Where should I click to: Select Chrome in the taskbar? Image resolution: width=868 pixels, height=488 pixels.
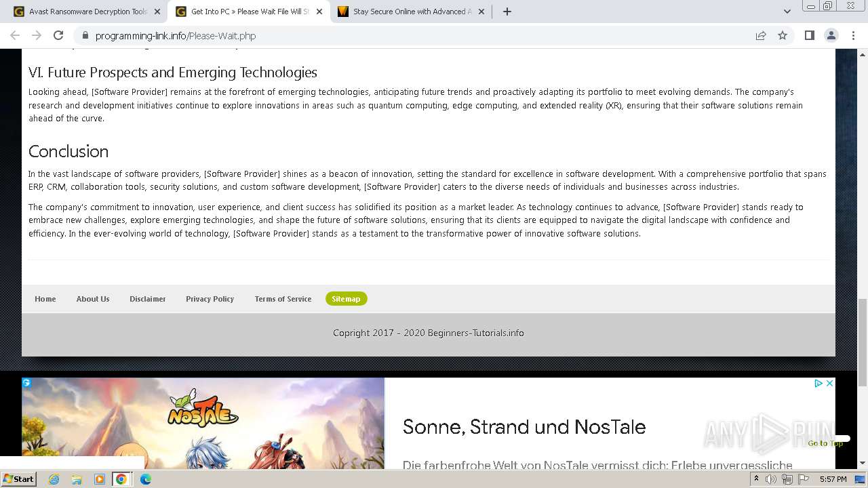(121, 479)
